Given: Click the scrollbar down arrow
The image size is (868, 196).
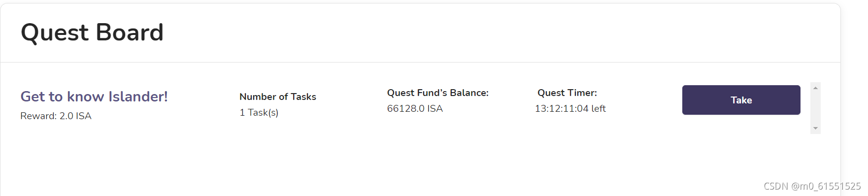Looking at the screenshot, I should click(x=815, y=129).
